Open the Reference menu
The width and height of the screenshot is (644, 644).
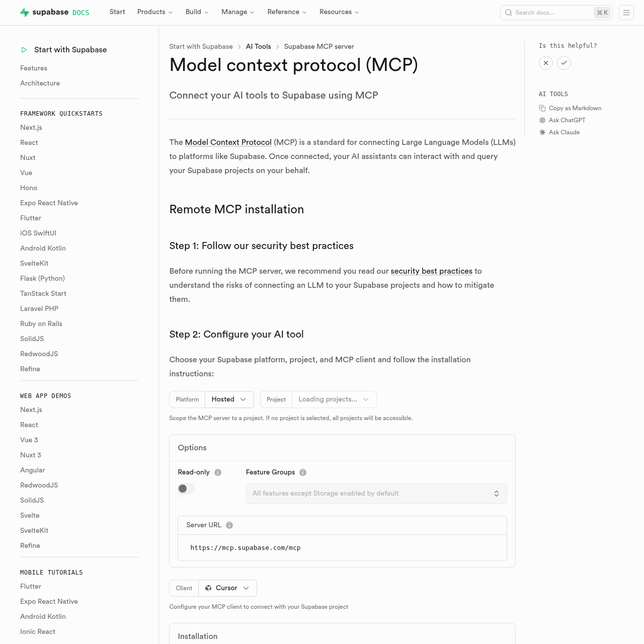click(287, 12)
